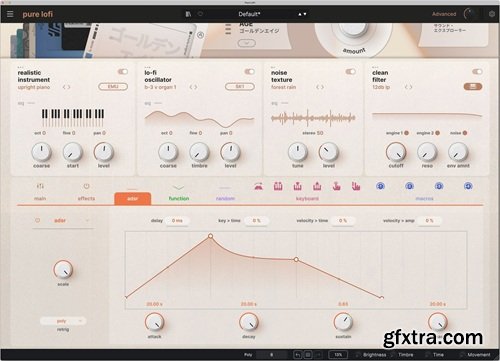Open the poly retrig mode dropdown

(63, 321)
